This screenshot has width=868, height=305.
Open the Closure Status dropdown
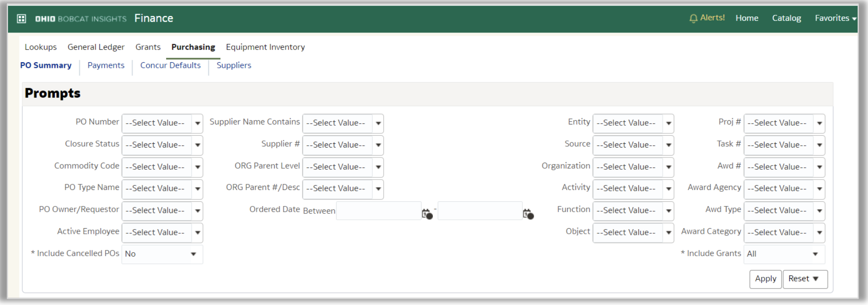point(197,145)
